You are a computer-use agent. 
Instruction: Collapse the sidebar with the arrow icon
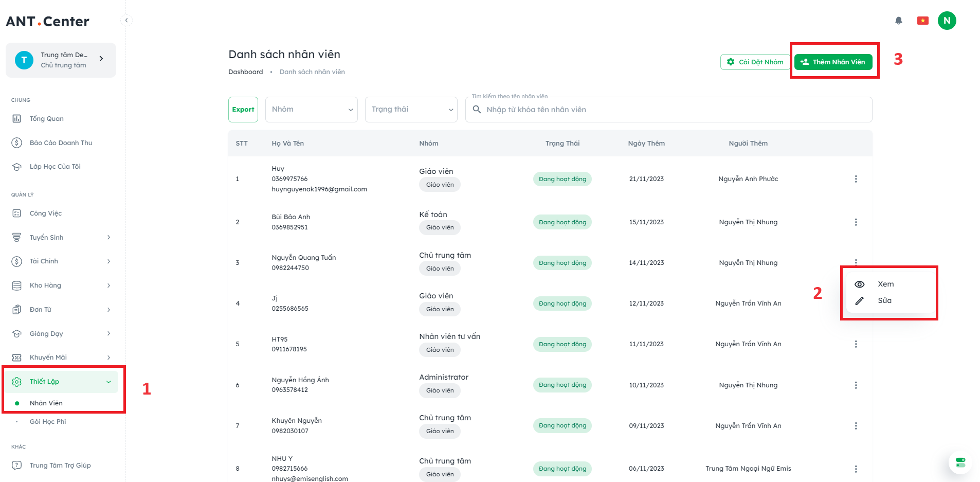pos(126,21)
